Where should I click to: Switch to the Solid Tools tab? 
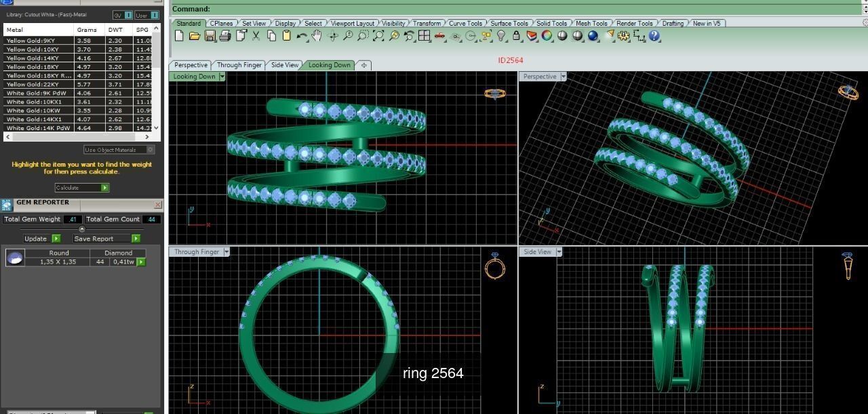point(551,23)
